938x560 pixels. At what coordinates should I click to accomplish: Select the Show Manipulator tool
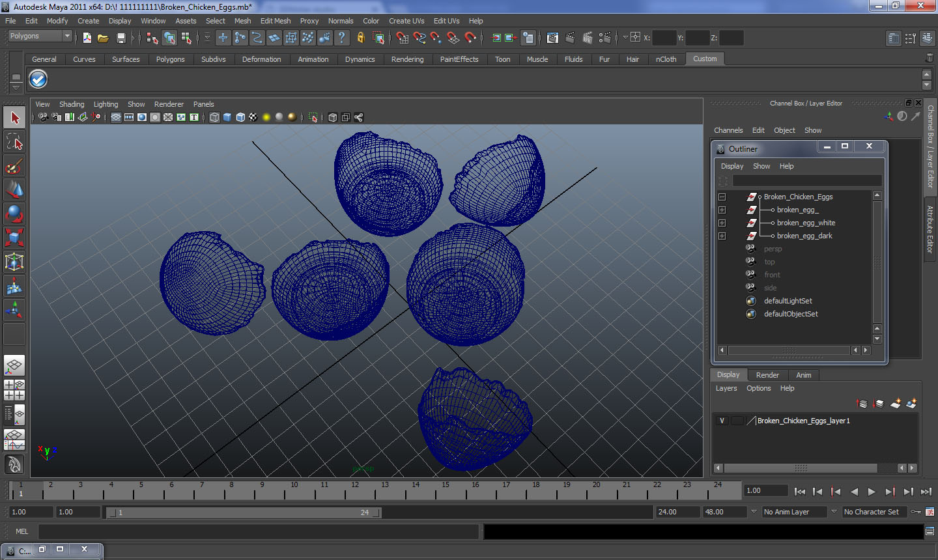[x=14, y=310]
